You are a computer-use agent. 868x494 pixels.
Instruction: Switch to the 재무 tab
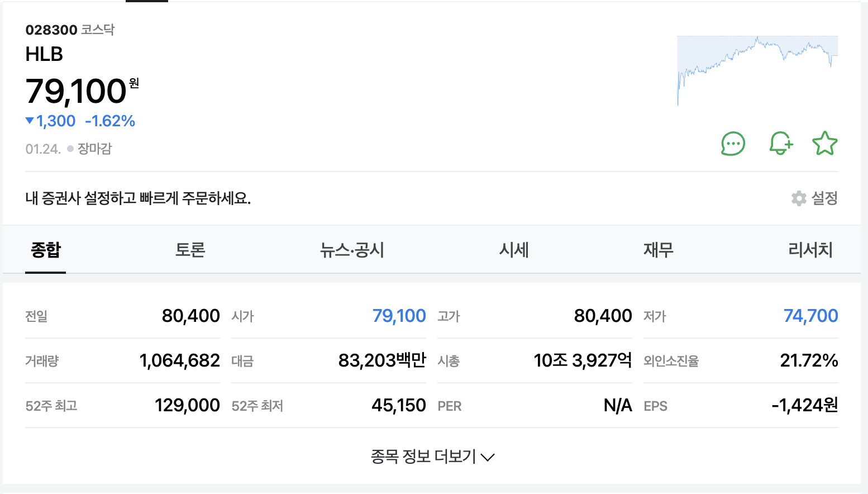point(659,250)
